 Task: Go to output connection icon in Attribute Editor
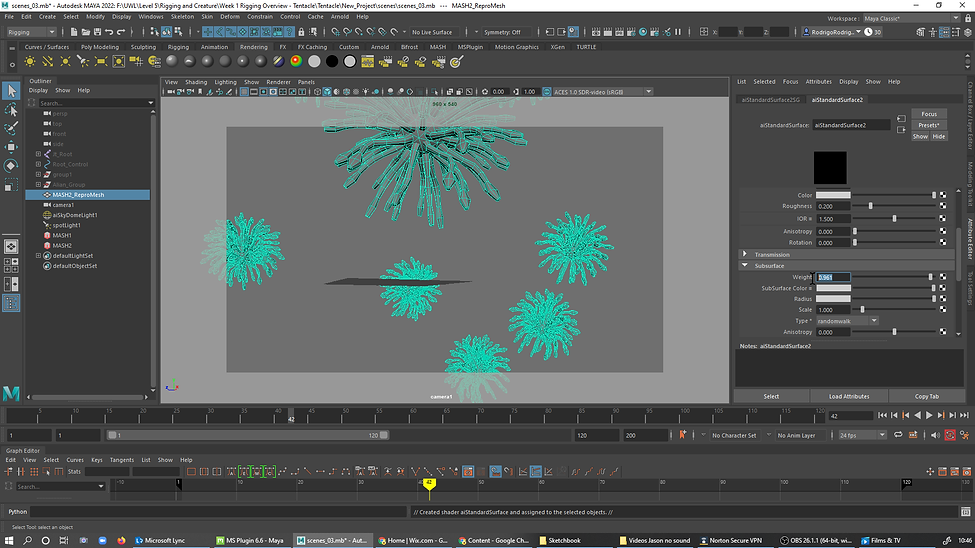[x=901, y=130]
